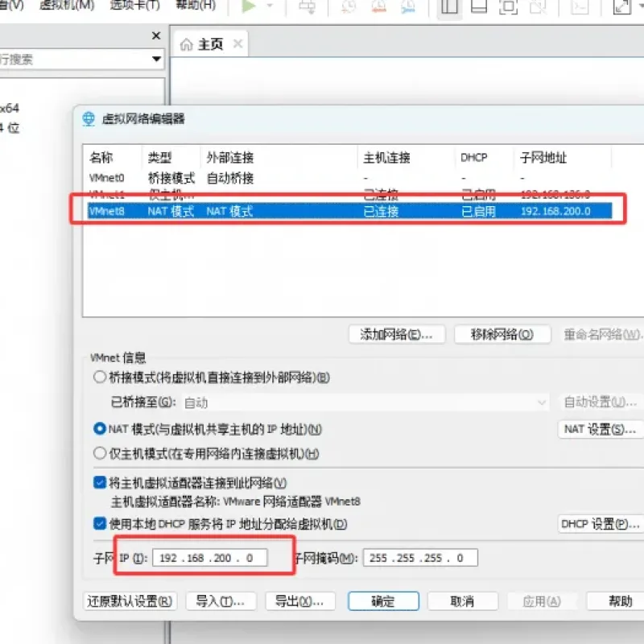Click the 外部连接 column header
Viewport: 644px width, 644px height.
tap(279, 157)
